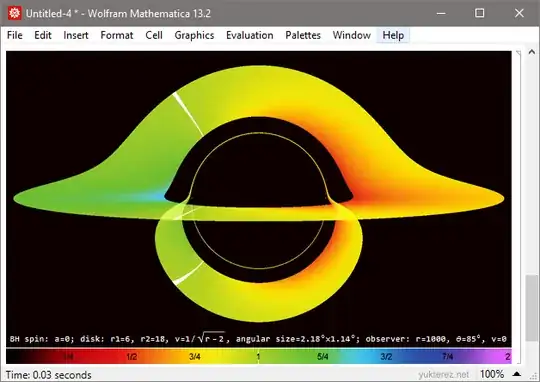Click the '7/4' label on color bar
Screen dimensions: 540x382
coord(448,357)
